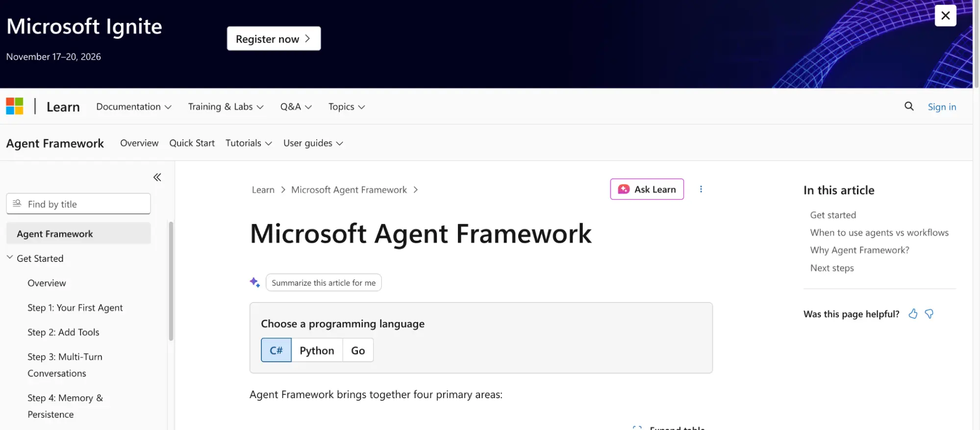The image size is (980, 430).
Task: Give thumbs down for page helpfulness
Action: click(x=929, y=314)
